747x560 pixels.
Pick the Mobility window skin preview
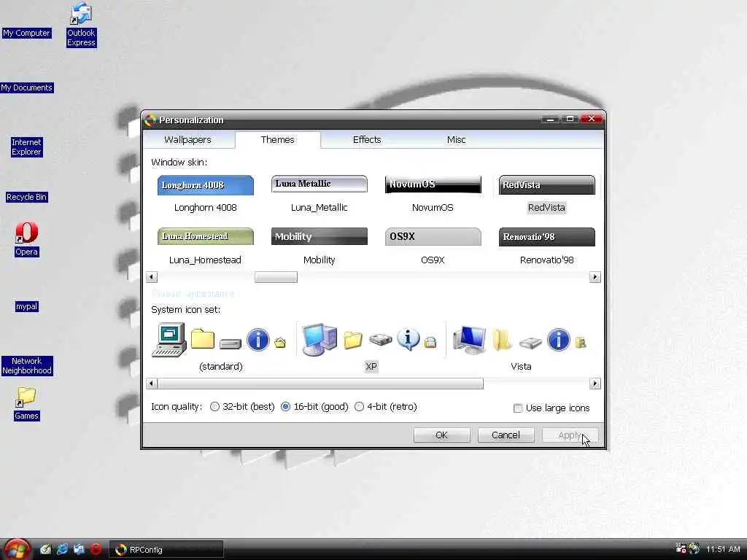pyautogui.click(x=320, y=237)
